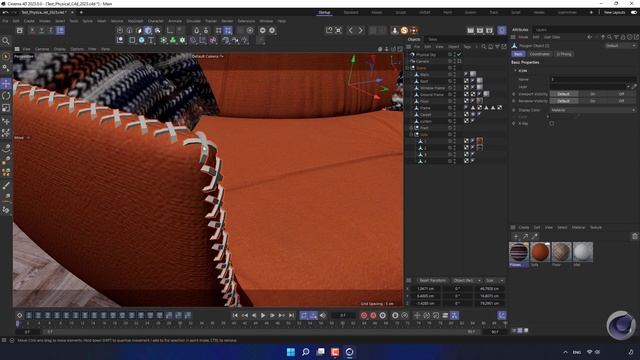The image size is (640, 360).
Task: Open the Default mode dropdown in Attributes
Action: [620, 46]
